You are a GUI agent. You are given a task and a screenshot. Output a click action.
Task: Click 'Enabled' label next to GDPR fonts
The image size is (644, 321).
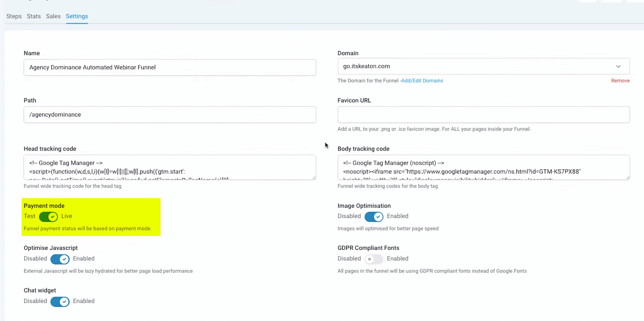(397, 258)
